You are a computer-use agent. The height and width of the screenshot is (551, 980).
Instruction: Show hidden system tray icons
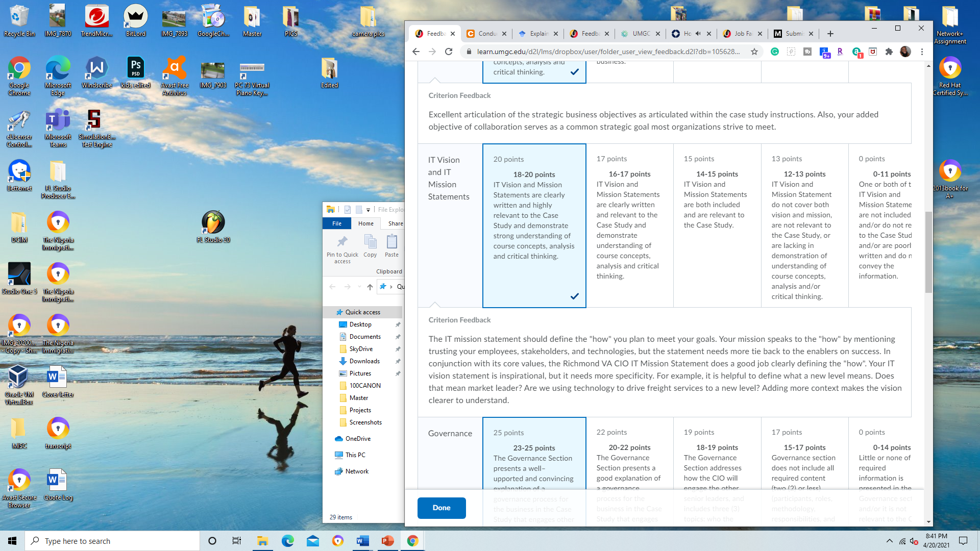click(x=890, y=541)
